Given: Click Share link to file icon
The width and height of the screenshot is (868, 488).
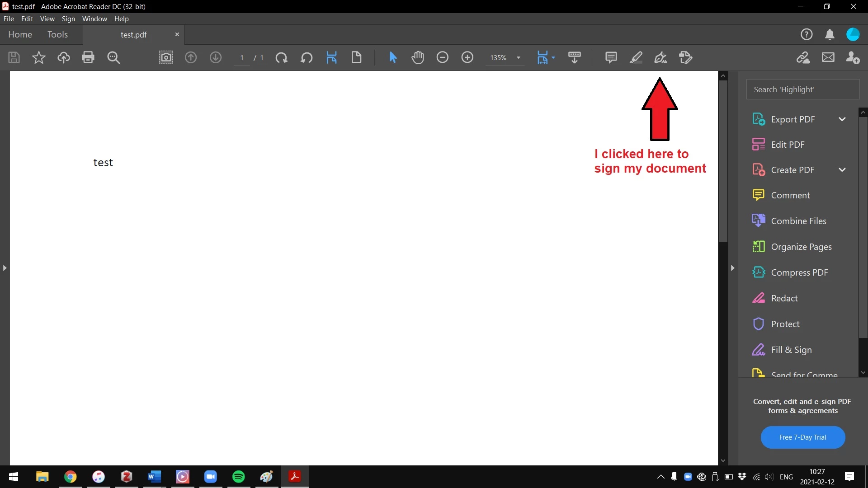Looking at the screenshot, I should 803,58.
